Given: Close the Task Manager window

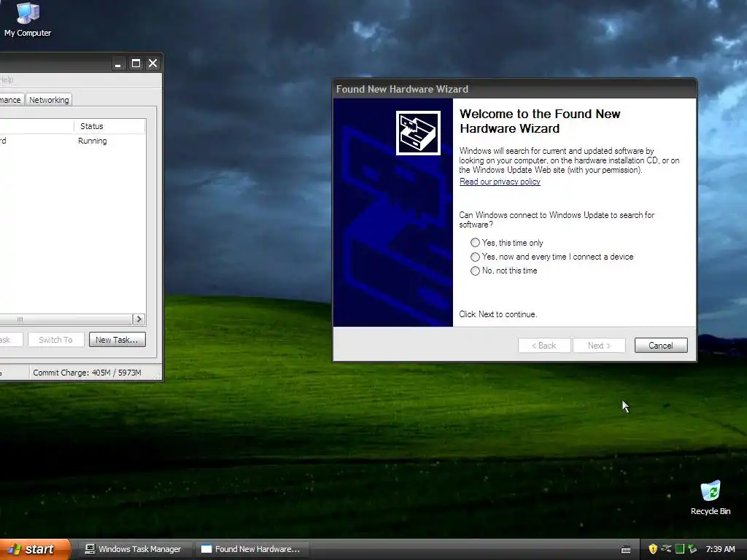Looking at the screenshot, I should click(153, 63).
